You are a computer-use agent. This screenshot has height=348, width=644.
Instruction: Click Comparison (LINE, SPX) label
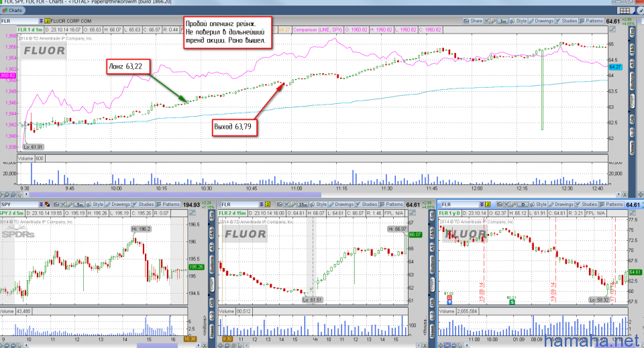317,30
